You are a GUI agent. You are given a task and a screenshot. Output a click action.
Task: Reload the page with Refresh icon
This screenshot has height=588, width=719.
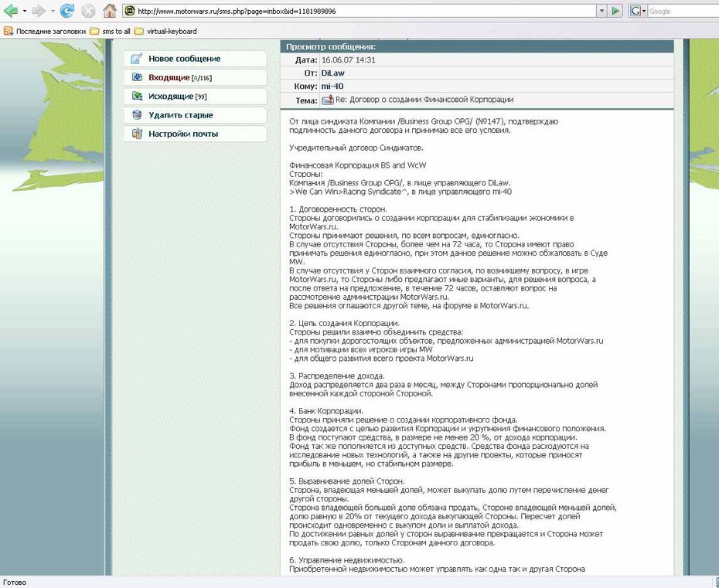pos(67,11)
